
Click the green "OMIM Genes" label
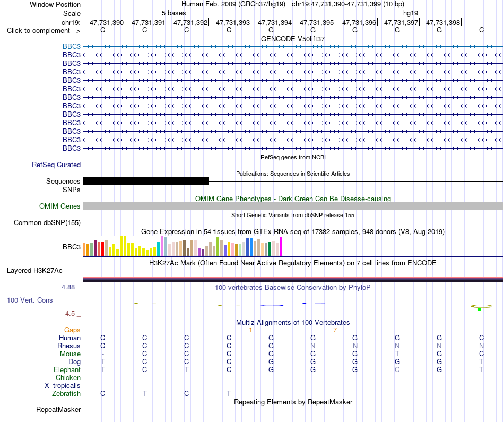point(60,206)
